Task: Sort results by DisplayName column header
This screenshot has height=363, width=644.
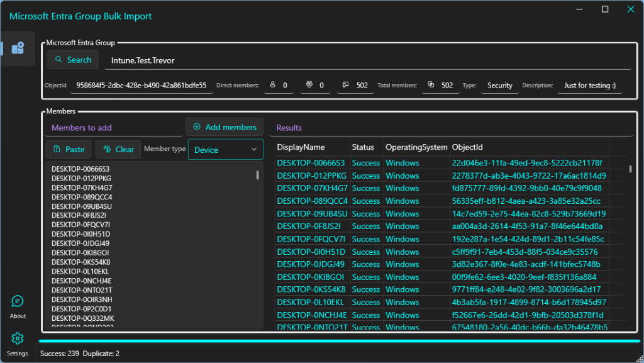Action: (x=301, y=147)
